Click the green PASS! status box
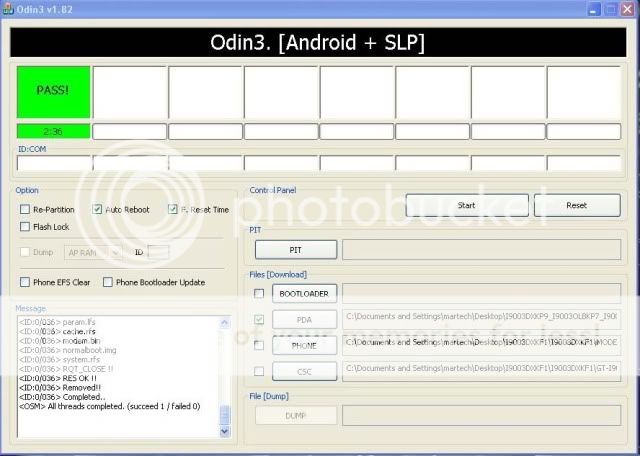640x456 pixels. (53, 92)
